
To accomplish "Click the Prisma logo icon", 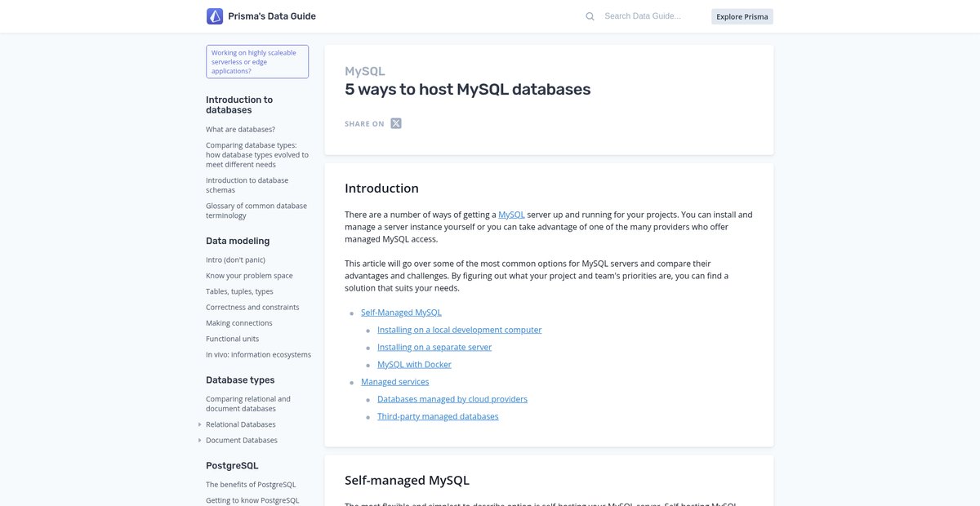I will [215, 16].
